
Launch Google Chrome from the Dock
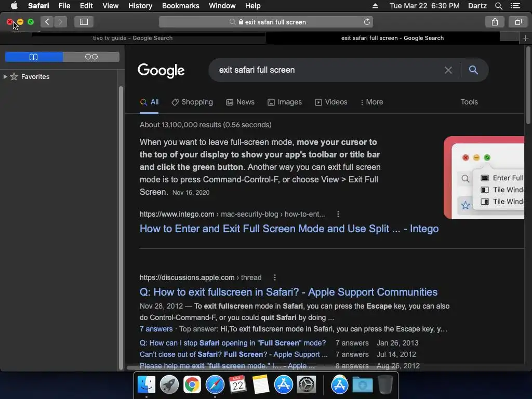[x=192, y=385]
